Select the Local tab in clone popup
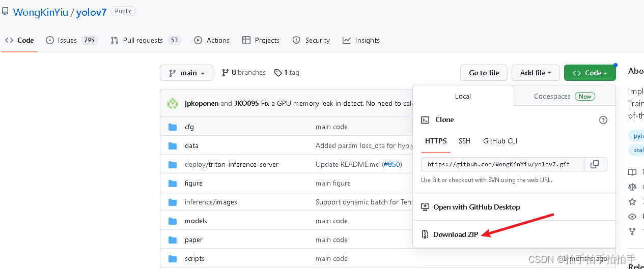644x269 pixels. coord(463,96)
